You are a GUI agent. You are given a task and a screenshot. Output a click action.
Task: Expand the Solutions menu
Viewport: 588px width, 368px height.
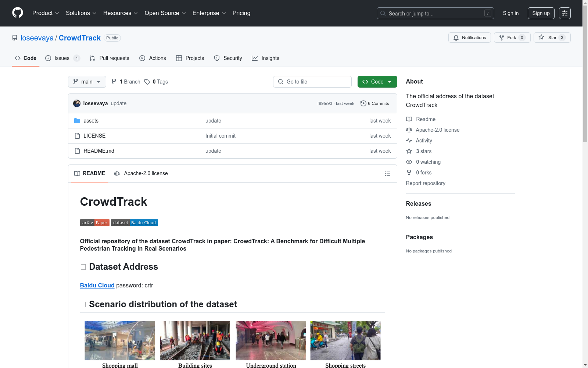[81, 13]
